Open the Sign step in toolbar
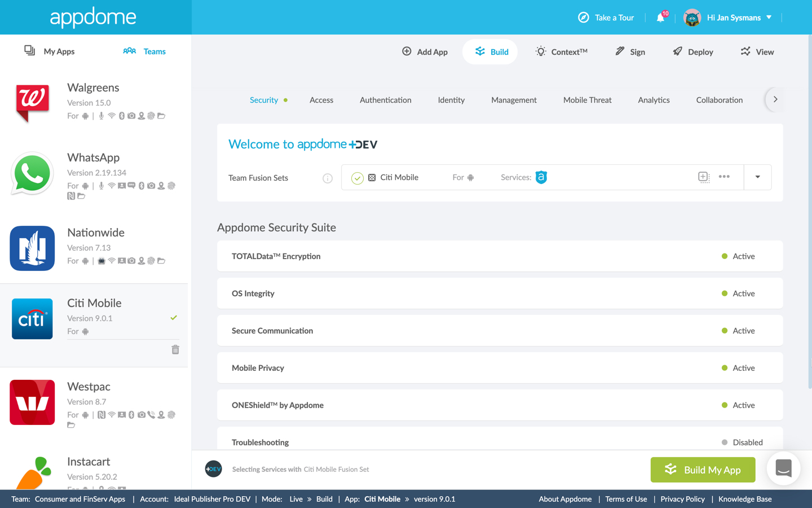The image size is (812, 508). coord(630,52)
